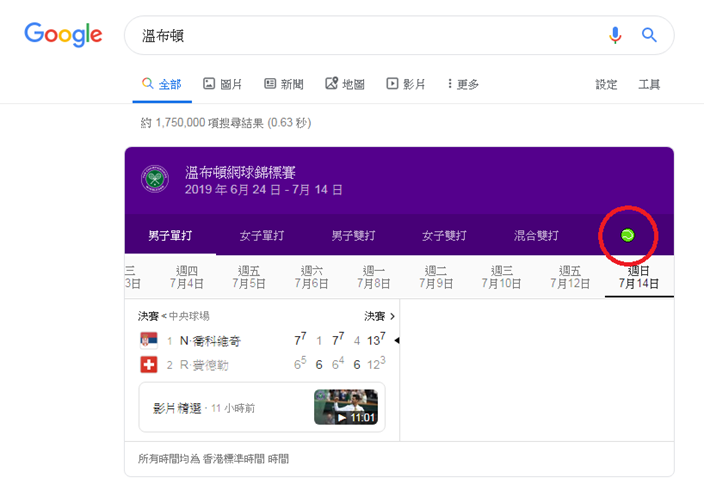Select date 週二 7月9日
This screenshot has height=484, width=704.
[x=436, y=277]
